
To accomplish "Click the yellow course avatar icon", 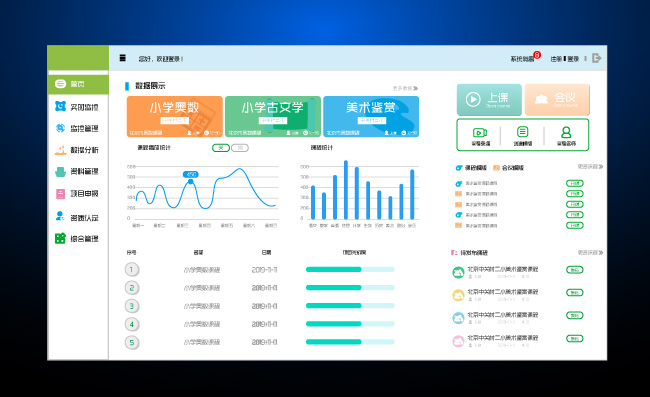I will click(x=458, y=295).
